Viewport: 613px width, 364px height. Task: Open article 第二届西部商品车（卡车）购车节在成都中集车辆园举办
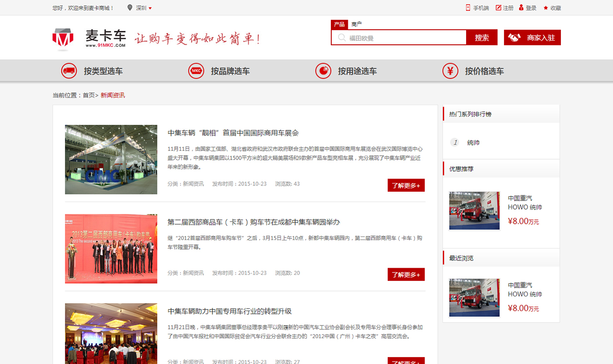(x=253, y=222)
